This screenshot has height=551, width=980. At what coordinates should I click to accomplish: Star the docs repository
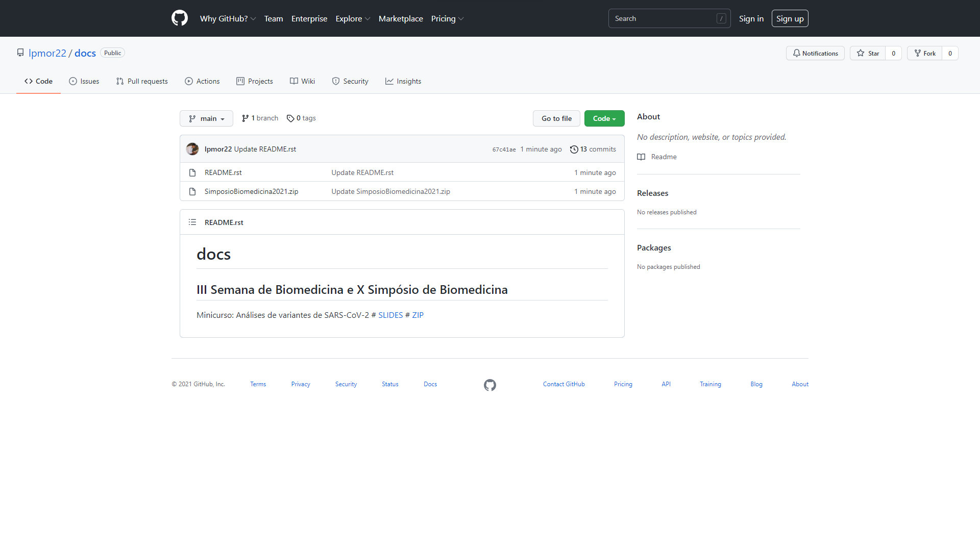pos(868,53)
